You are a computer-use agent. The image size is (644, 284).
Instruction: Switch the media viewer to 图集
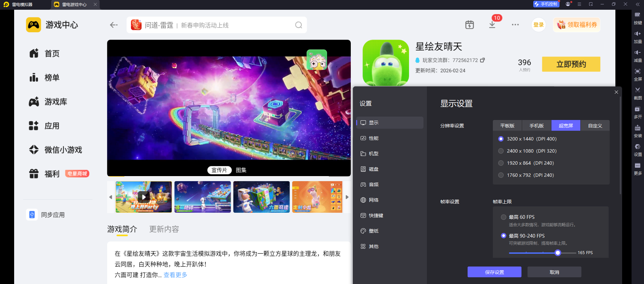click(x=241, y=170)
